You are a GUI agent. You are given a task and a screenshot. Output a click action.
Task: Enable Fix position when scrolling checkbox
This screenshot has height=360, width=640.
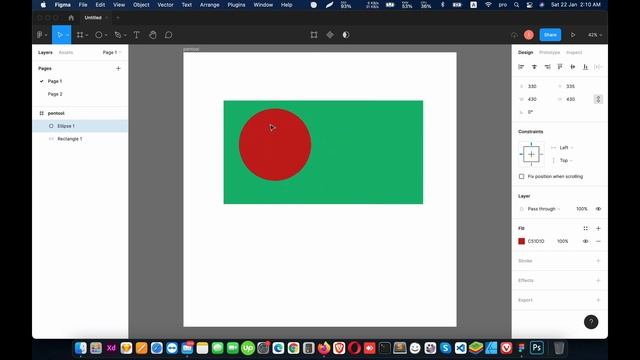tap(521, 177)
